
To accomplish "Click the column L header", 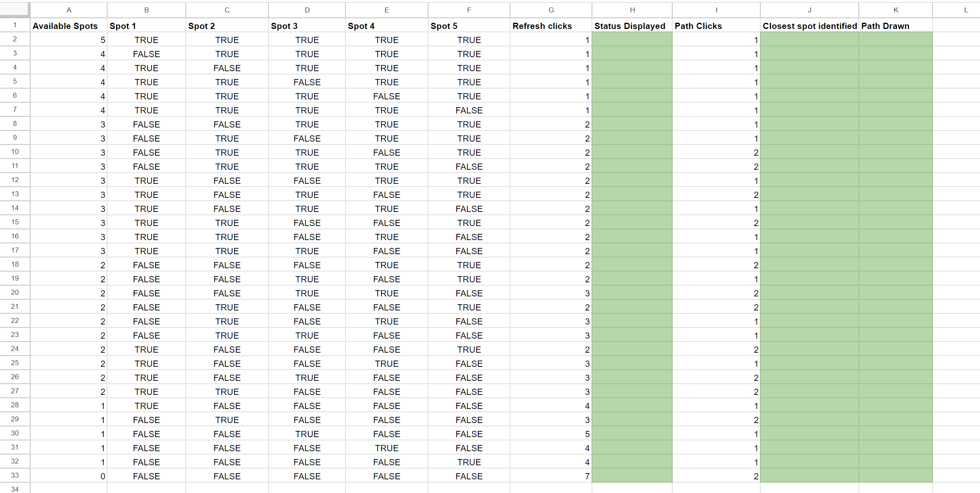I will 966,10.
